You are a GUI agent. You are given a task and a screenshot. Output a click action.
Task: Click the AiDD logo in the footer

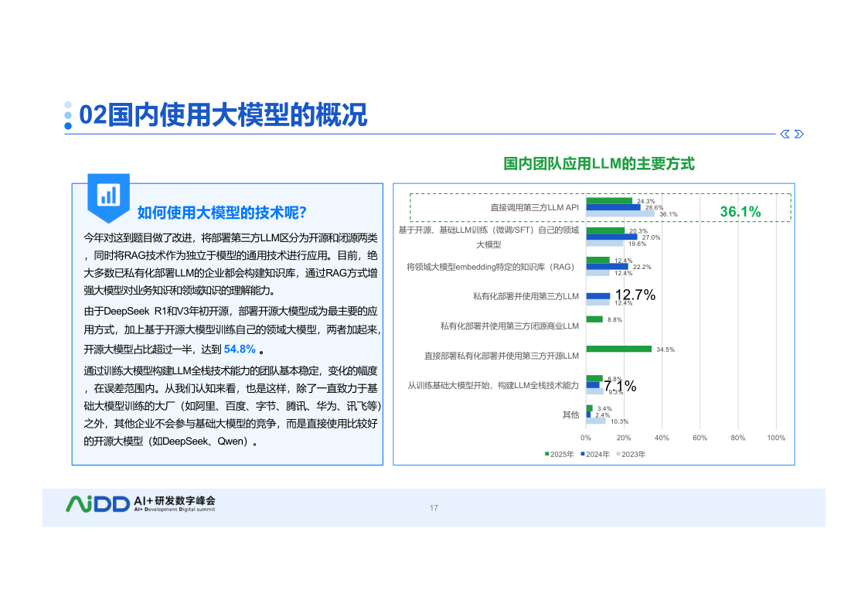tap(98, 504)
